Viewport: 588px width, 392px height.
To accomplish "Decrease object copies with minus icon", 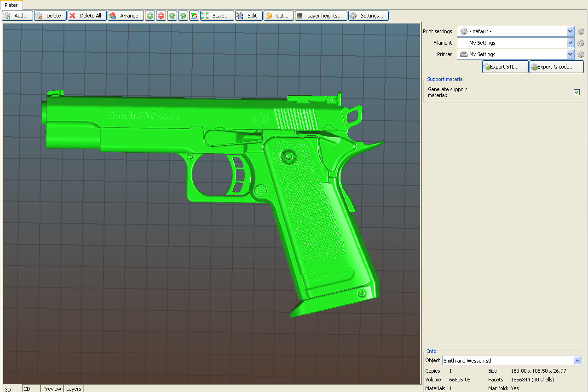I will point(161,15).
